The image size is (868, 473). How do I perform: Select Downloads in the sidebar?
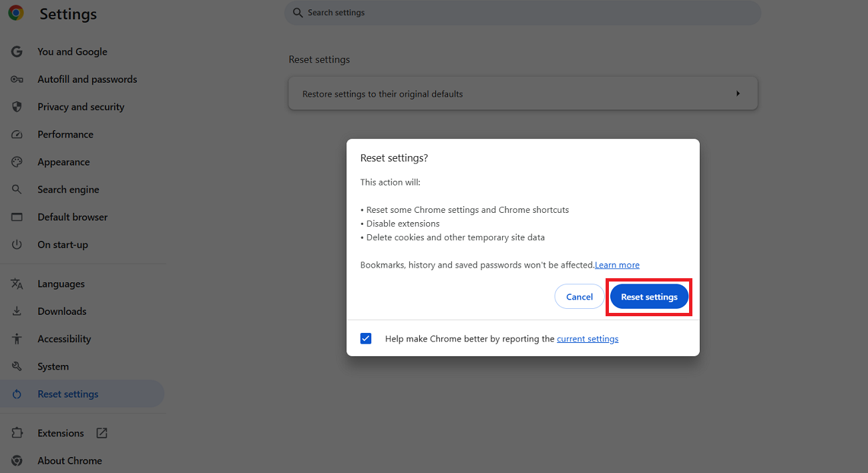tap(62, 312)
